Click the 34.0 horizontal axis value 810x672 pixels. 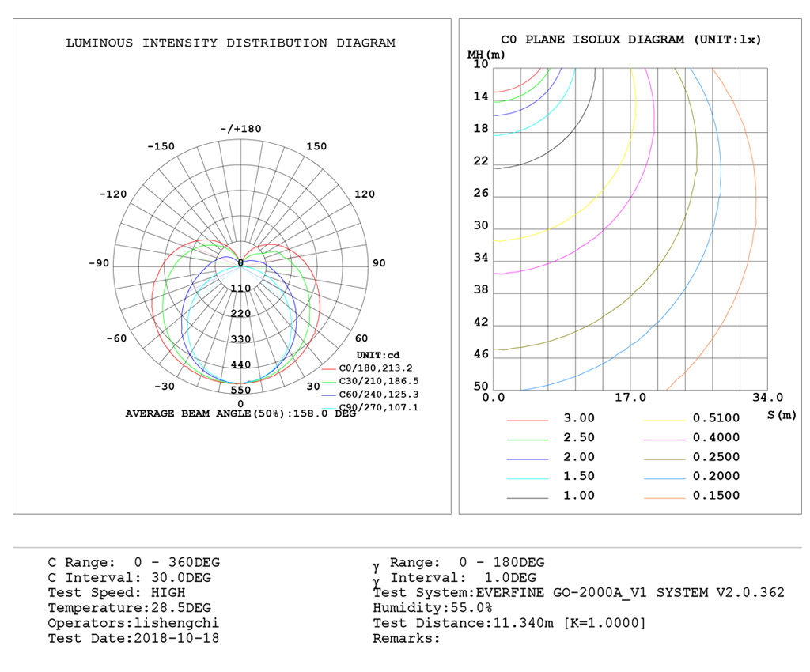pos(767,397)
